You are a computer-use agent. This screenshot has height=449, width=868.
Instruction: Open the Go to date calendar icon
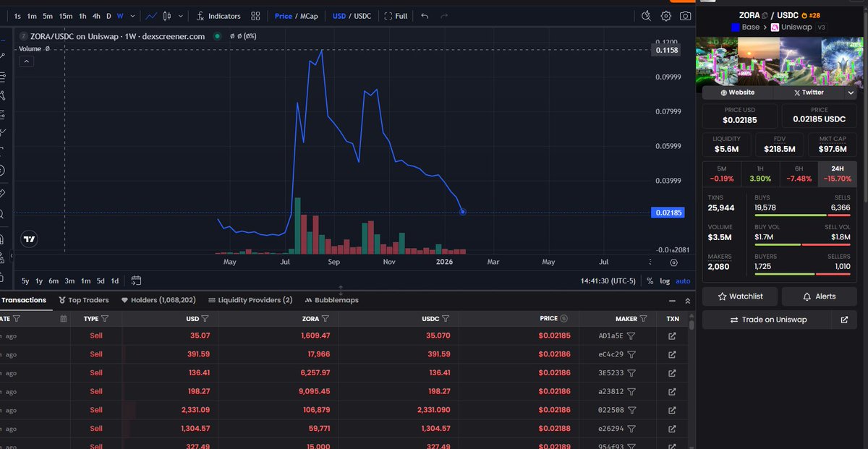136,281
